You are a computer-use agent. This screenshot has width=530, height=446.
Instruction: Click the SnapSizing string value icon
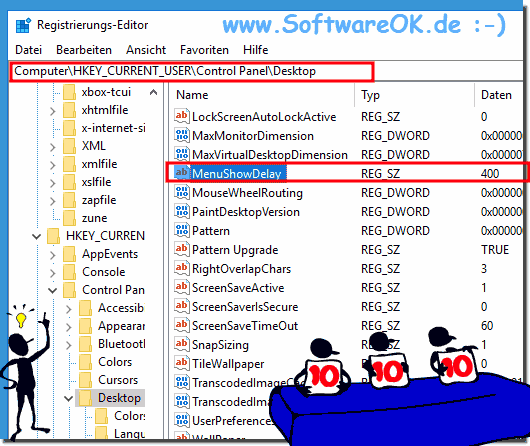click(182, 344)
